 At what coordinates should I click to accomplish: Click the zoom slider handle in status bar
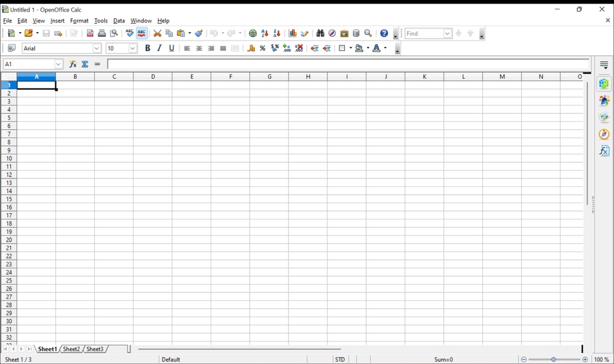(x=554, y=360)
